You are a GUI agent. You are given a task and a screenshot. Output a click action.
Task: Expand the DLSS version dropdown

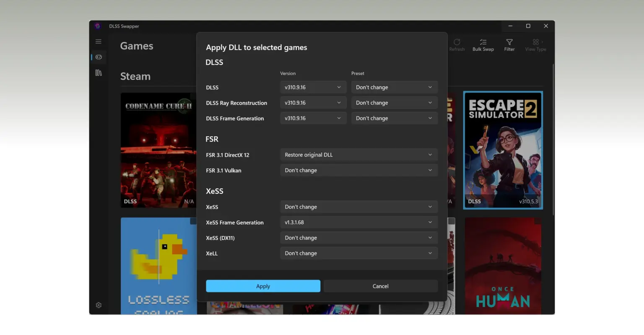(x=313, y=87)
